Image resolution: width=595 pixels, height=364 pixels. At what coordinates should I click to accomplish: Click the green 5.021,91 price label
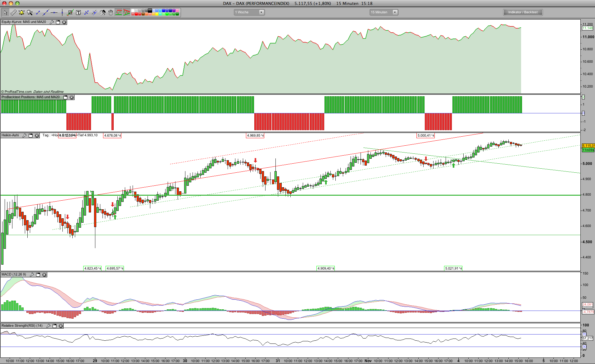(453, 268)
